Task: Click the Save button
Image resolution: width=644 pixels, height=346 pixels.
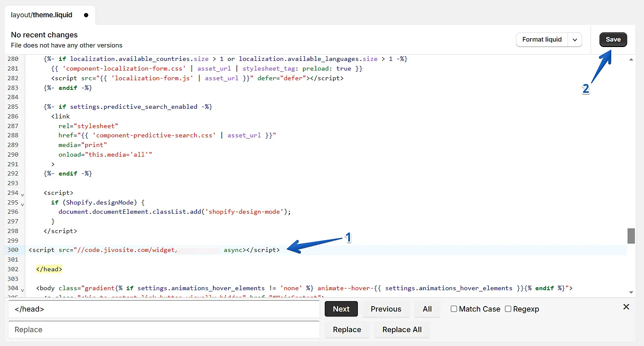Action: 613,39
